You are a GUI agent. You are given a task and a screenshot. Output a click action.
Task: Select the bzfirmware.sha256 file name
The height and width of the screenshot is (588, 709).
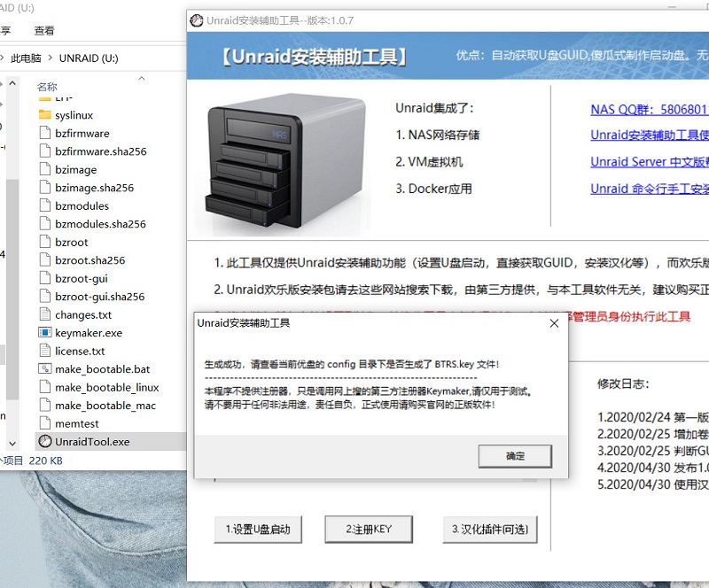(101, 151)
